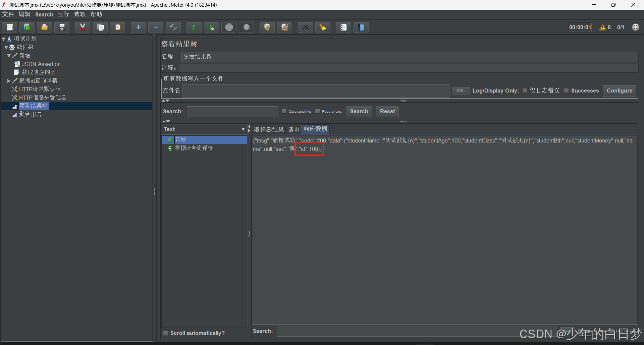Click the 文件名 filename input field
This screenshot has height=345, width=644.
pos(316,91)
